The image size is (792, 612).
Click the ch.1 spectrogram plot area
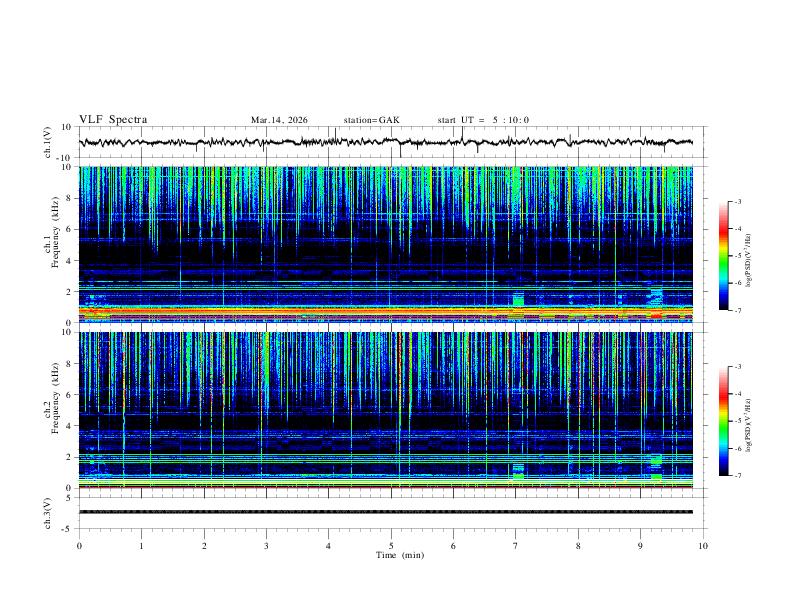[386, 244]
